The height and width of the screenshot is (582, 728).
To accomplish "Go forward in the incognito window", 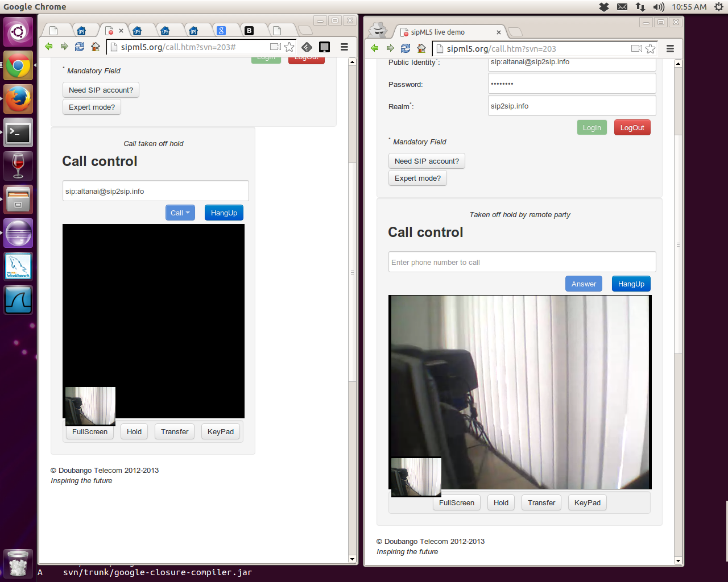I will [x=390, y=48].
